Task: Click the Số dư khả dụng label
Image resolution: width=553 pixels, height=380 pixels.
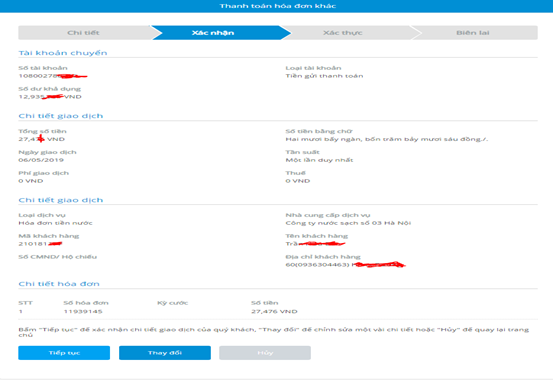Action: tap(49, 89)
